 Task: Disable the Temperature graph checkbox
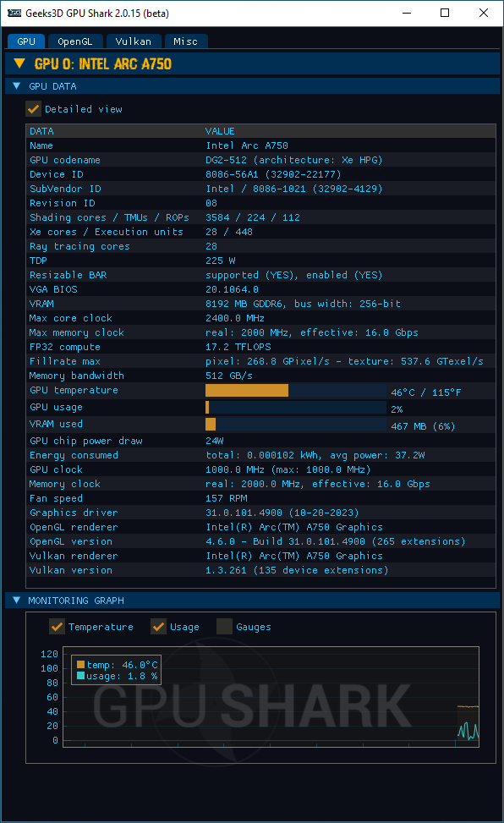point(57,626)
